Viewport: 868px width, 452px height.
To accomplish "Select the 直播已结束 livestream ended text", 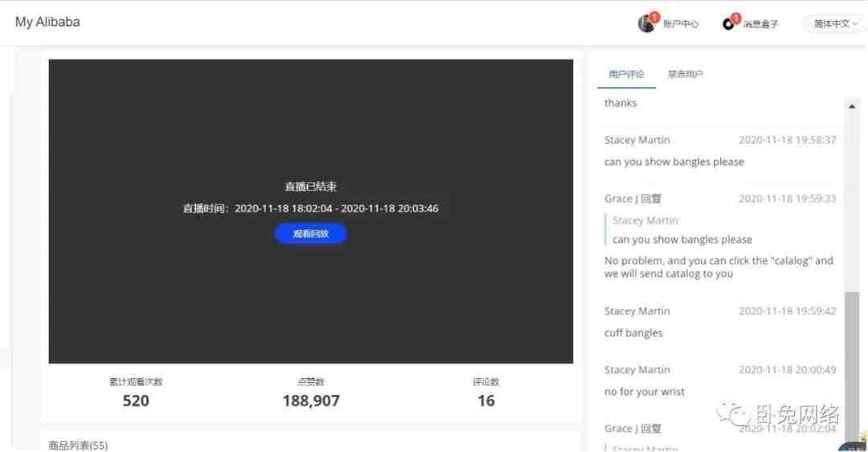I will click(310, 187).
